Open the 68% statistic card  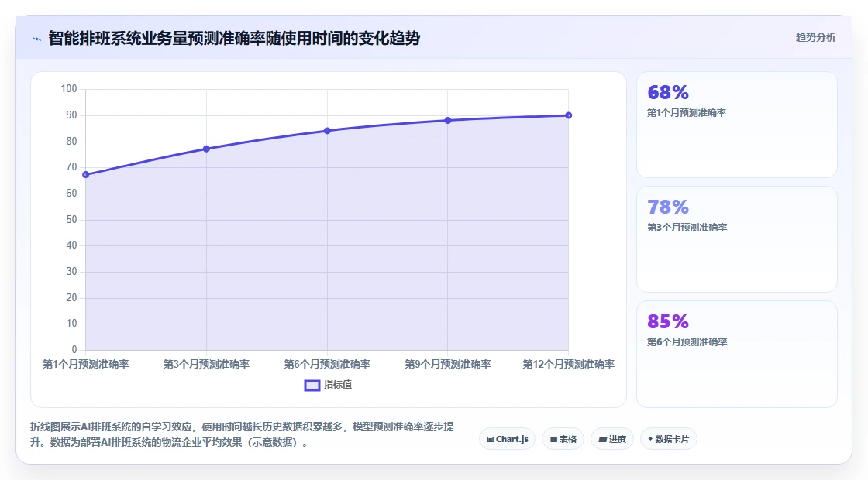click(737, 125)
